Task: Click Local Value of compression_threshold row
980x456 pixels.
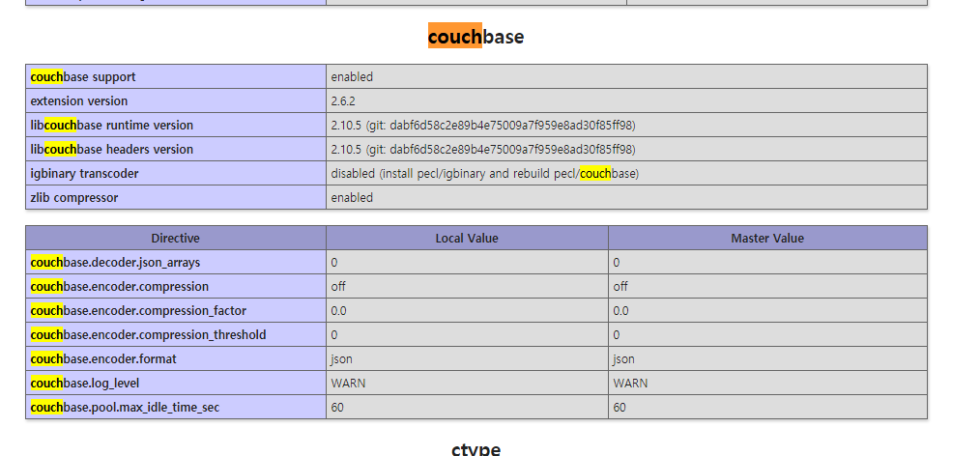Action: click(x=334, y=335)
